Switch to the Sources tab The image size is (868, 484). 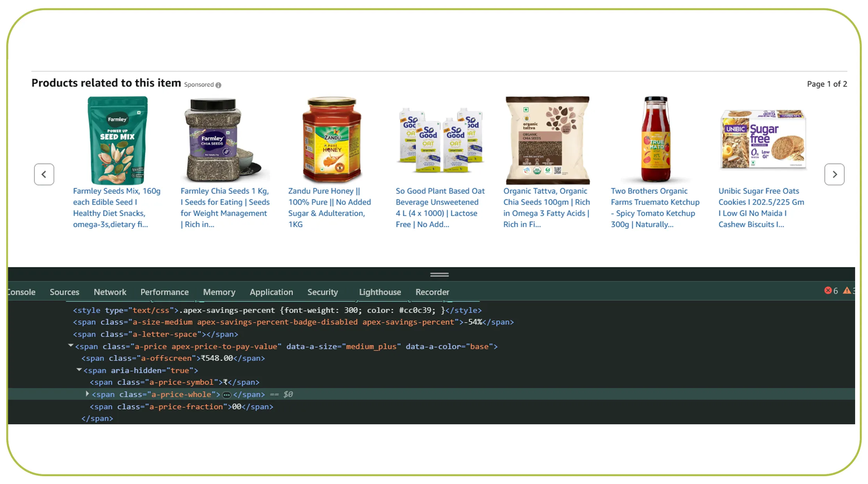click(x=64, y=292)
